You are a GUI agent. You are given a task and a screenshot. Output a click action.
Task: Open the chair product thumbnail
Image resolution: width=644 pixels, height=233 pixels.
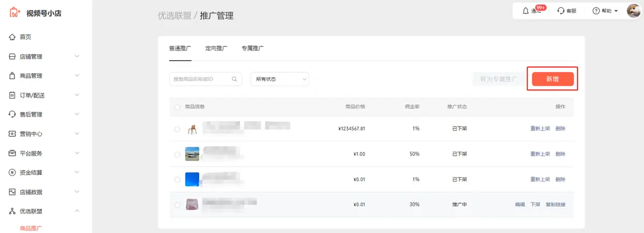[x=192, y=129]
